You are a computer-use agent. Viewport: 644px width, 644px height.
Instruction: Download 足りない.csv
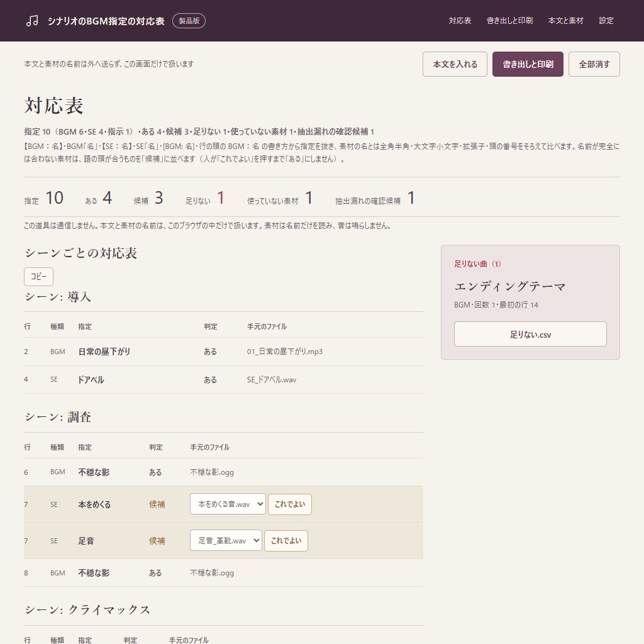[x=530, y=334]
